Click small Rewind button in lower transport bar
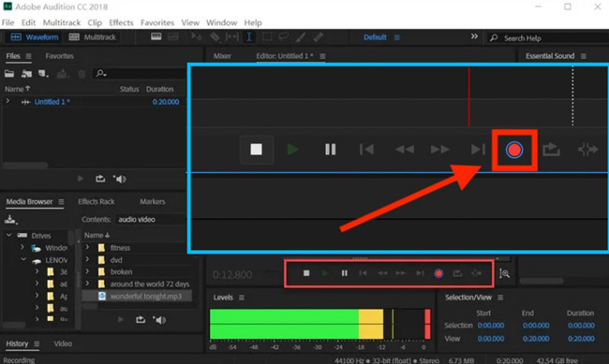This screenshot has height=364, width=609. coord(382,273)
